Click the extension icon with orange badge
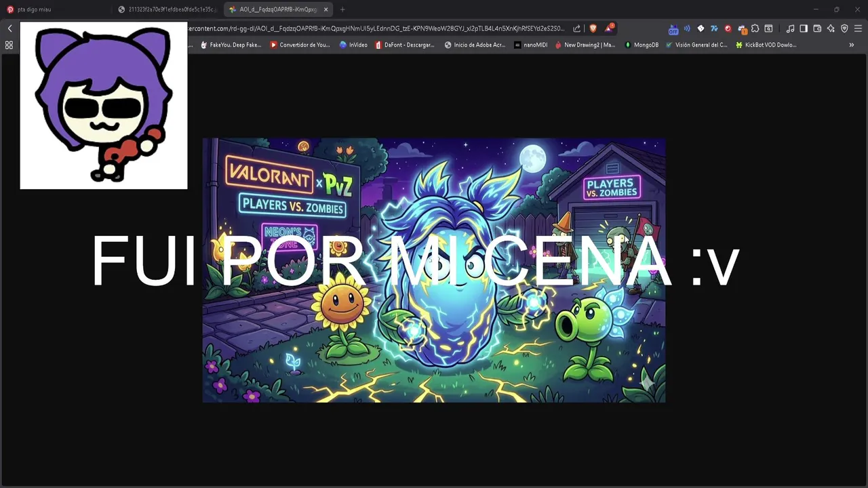 coord(742,29)
